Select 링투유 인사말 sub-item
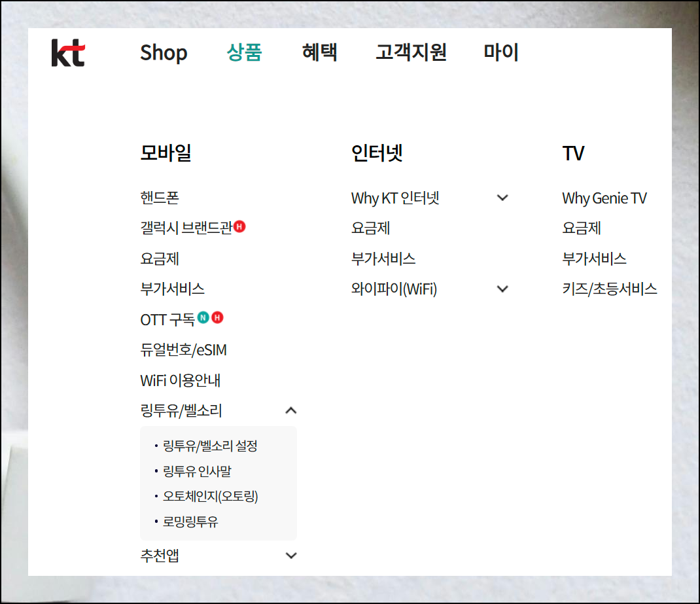Image resolution: width=700 pixels, height=604 pixels. click(197, 471)
